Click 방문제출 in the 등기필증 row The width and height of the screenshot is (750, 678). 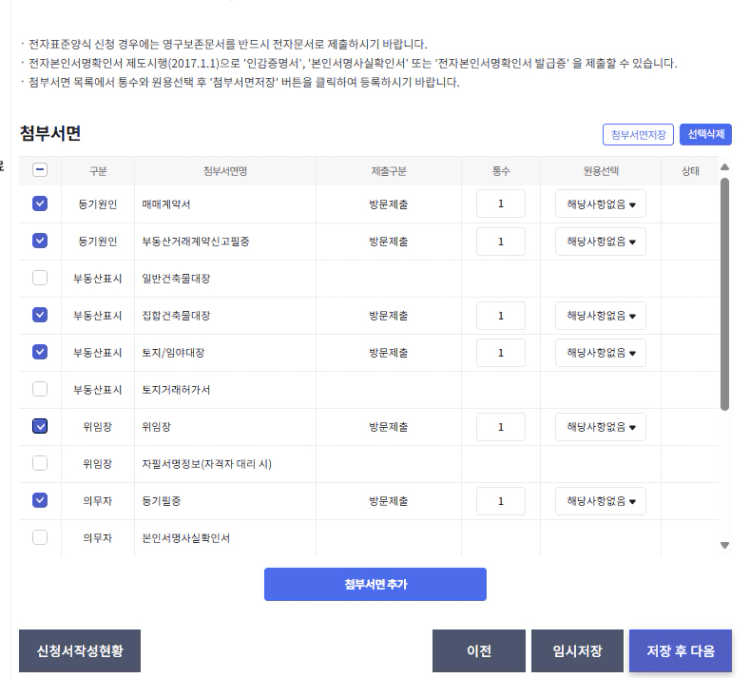[x=388, y=501]
